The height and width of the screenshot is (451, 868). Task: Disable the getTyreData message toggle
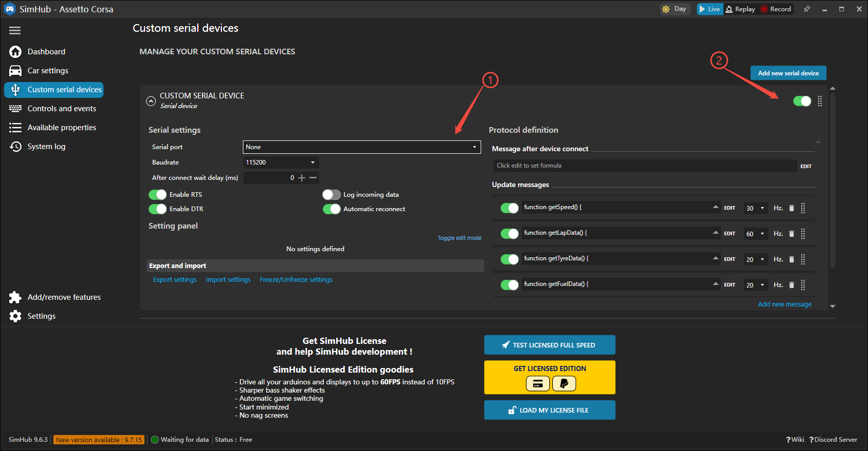(509, 259)
